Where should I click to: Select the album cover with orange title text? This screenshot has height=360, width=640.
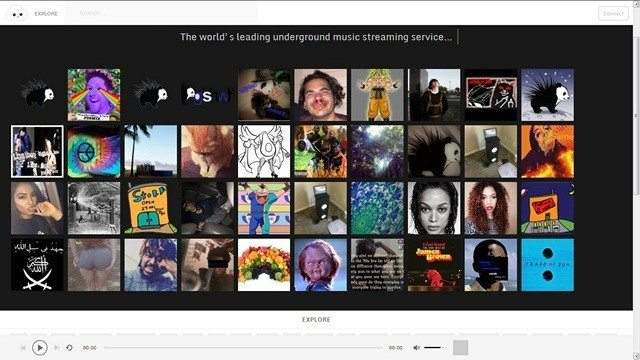pos(434,265)
